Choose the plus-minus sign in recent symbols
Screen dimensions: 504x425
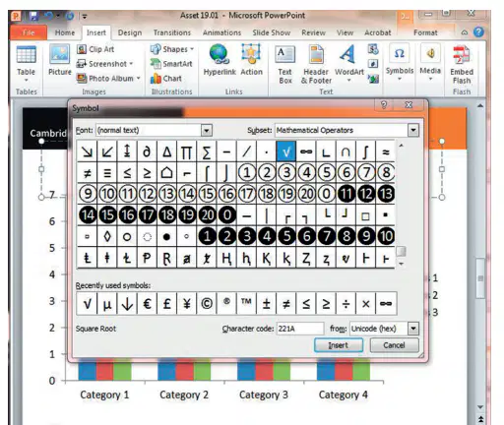266,303
